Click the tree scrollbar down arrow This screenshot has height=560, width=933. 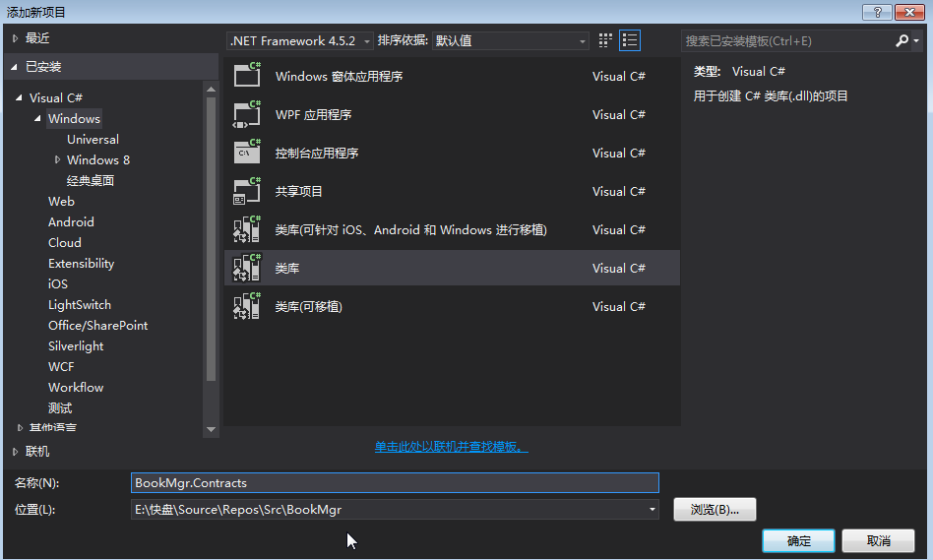[x=211, y=429]
